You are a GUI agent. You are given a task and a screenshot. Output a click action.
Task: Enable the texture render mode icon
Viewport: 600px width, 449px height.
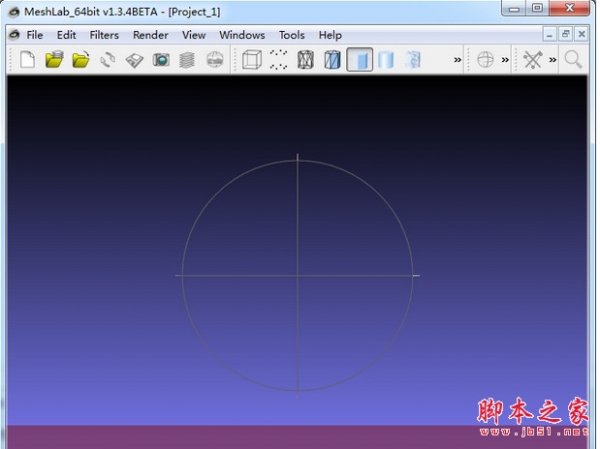[x=412, y=60]
